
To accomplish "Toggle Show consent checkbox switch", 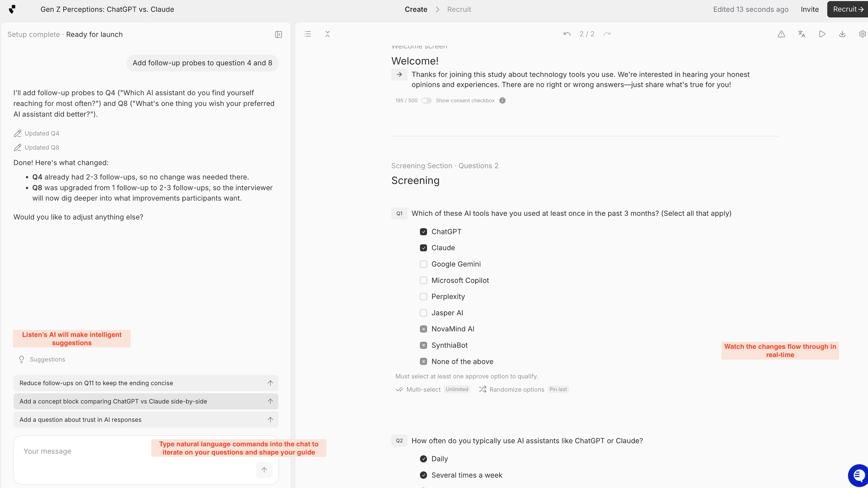I will (426, 101).
